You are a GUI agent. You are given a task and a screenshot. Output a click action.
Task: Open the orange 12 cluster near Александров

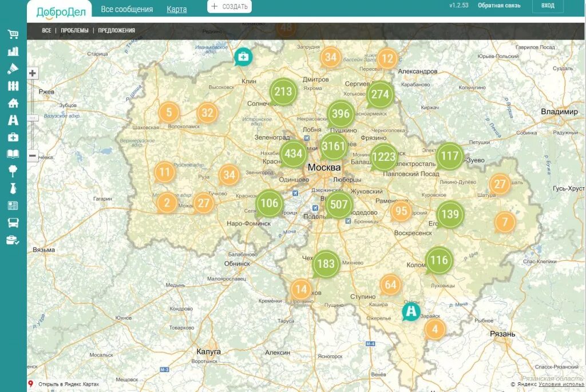pos(387,59)
